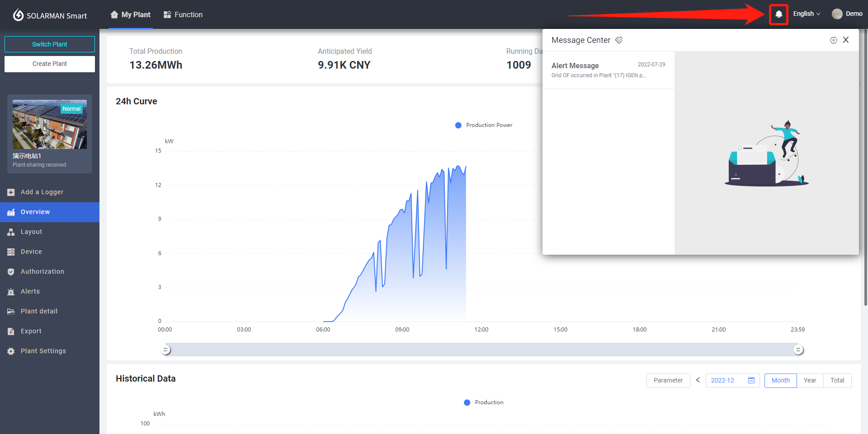The height and width of the screenshot is (434, 868).
Task: Click the page vertical scrollbar
Action: coord(865,167)
